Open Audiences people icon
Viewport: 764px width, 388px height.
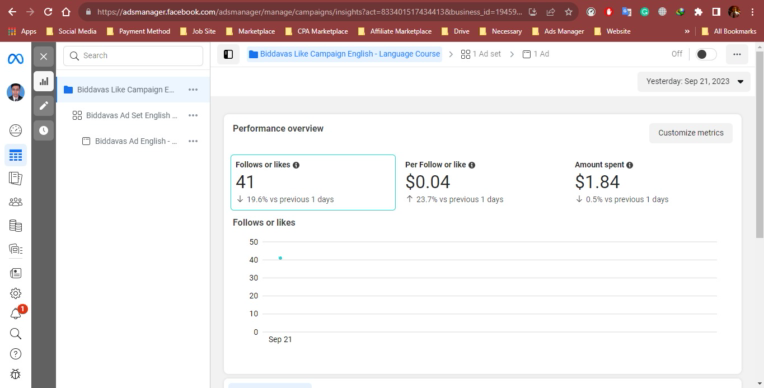16,202
